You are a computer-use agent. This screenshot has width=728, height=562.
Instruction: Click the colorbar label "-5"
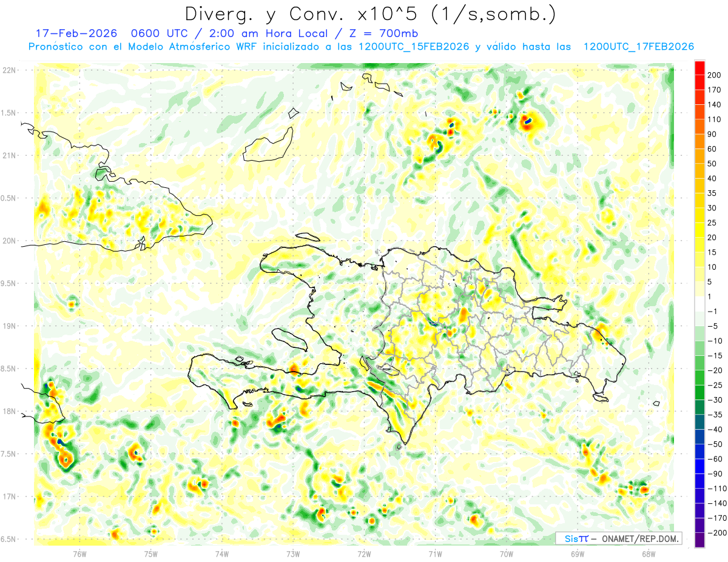(x=713, y=326)
